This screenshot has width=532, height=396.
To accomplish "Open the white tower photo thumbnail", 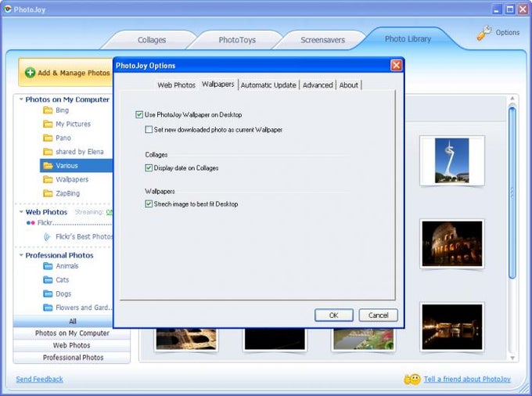I will pyautogui.click(x=452, y=160).
